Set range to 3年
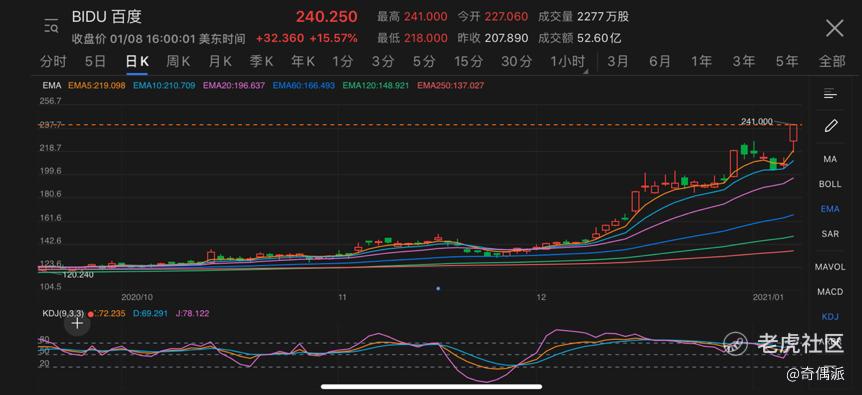This screenshot has width=862, height=395. pos(744,62)
